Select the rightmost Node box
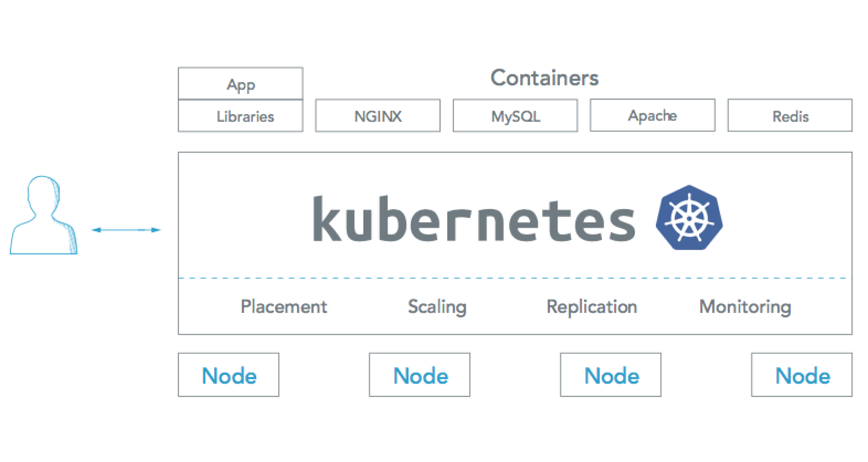868x462 pixels. (x=802, y=375)
